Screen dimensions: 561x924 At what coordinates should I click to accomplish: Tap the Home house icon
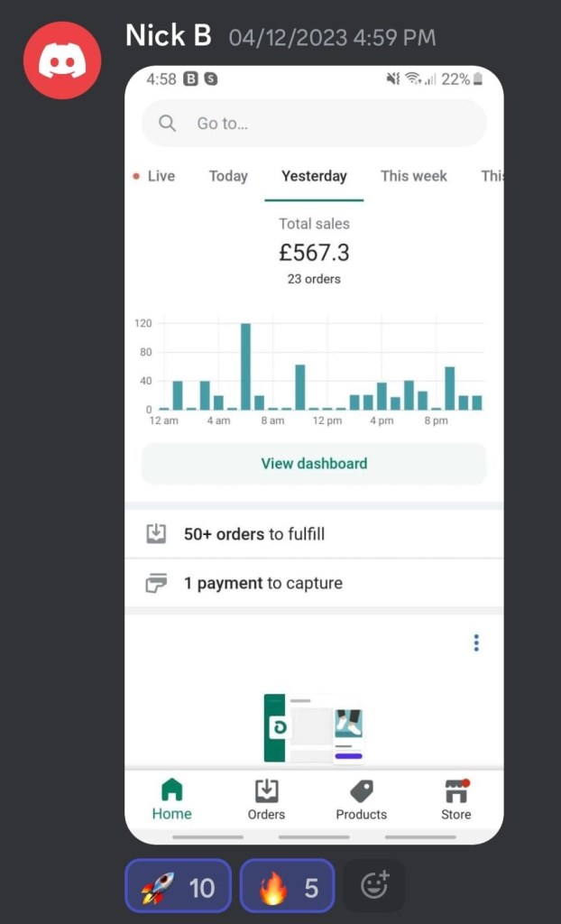click(x=171, y=791)
